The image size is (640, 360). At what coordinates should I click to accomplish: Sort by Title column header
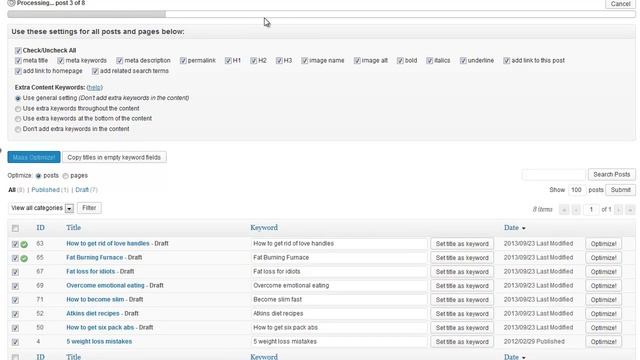point(73,228)
